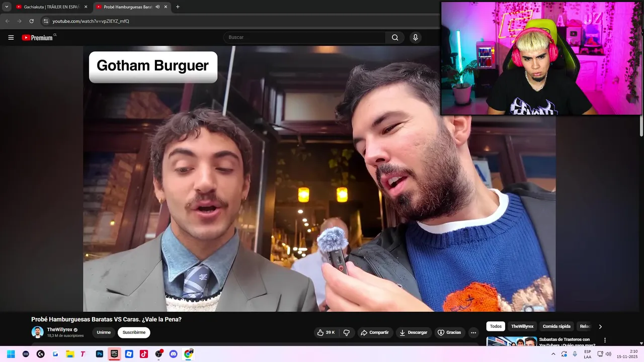Open clock showing 2:10 15-11-2025
644x362 pixels.
(x=627, y=354)
